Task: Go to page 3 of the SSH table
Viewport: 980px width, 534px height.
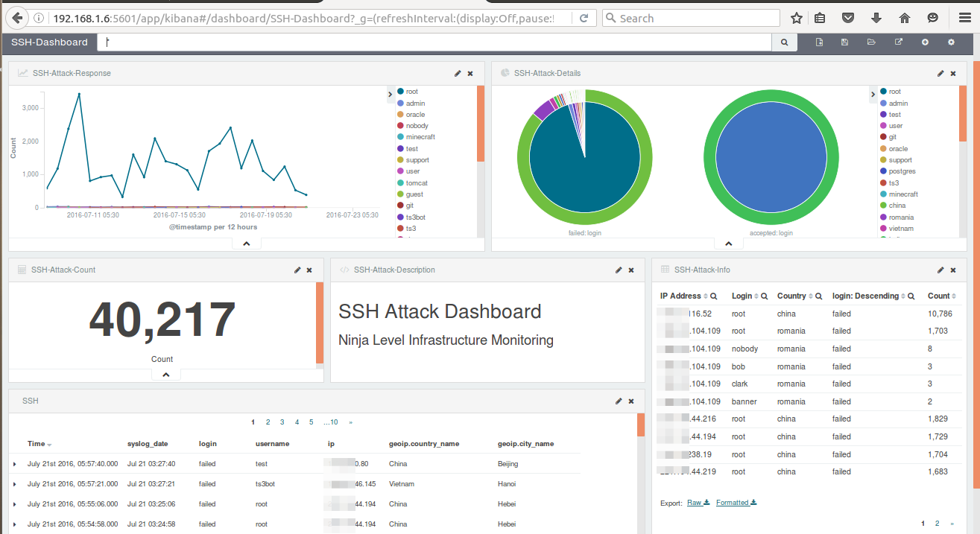Action: coord(282,422)
